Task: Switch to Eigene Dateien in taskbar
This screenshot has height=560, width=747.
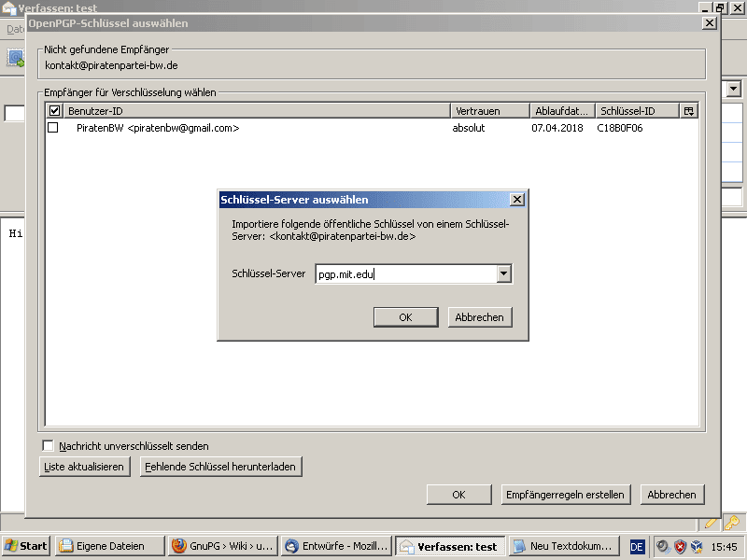Action: (110, 546)
